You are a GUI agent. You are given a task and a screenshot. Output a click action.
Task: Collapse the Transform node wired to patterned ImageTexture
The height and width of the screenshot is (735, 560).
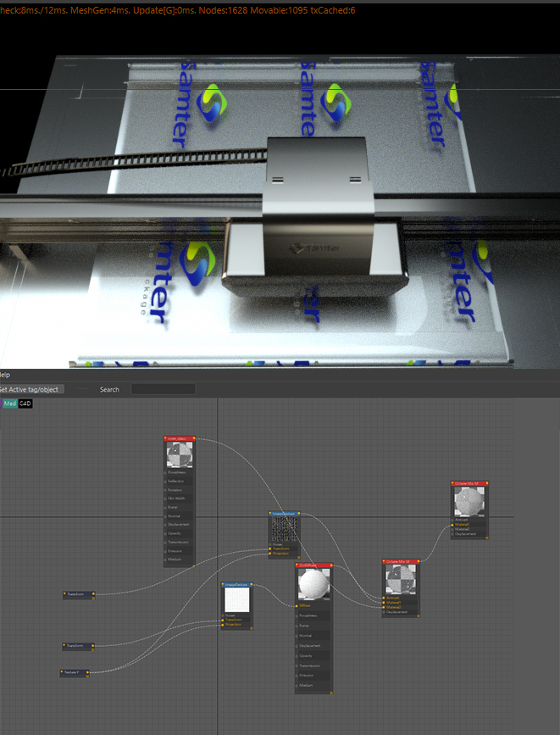(x=64, y=594)
